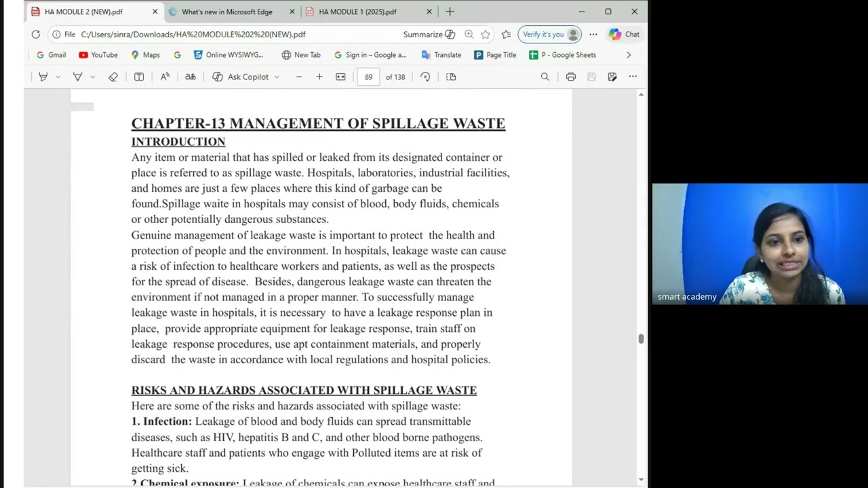Image resolution: width=868 pixels, height=488 pixels.
Task: Click Ask Copilot button
Action: (241, 77)
